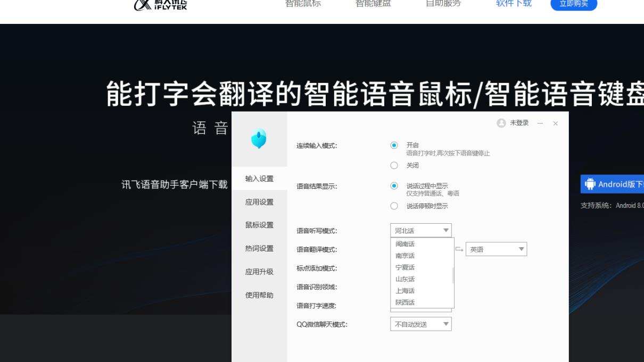Select 开启 for continuous input mode
The width and height of the screenshot is (644, 362).
[x=394, y=145]
